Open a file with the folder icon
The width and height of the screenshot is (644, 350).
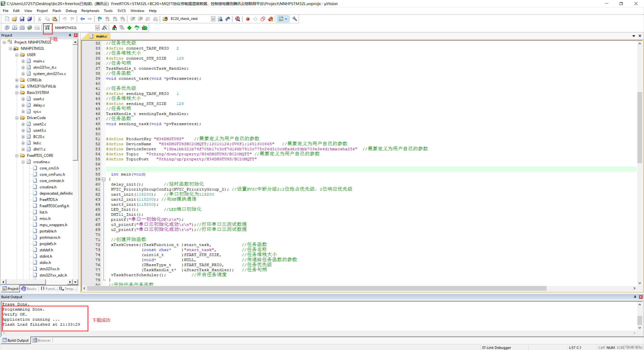14,19
